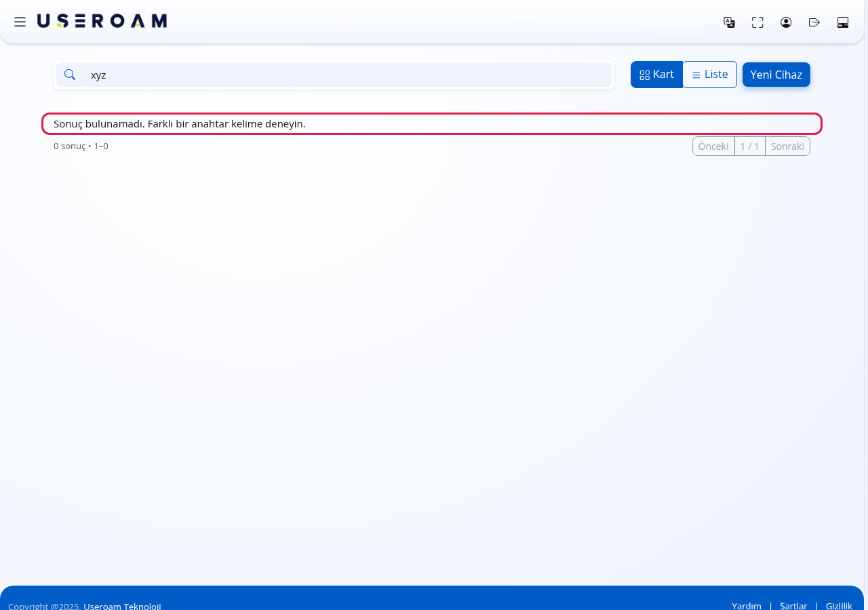
Task: Click the "0 sonuç • 1–0" count text
Action: point(81,146)
